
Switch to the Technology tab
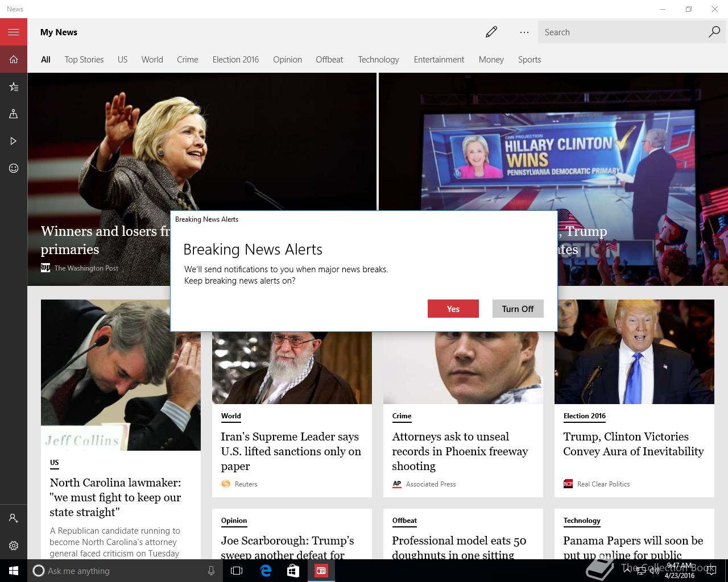[x=378, y=60]
